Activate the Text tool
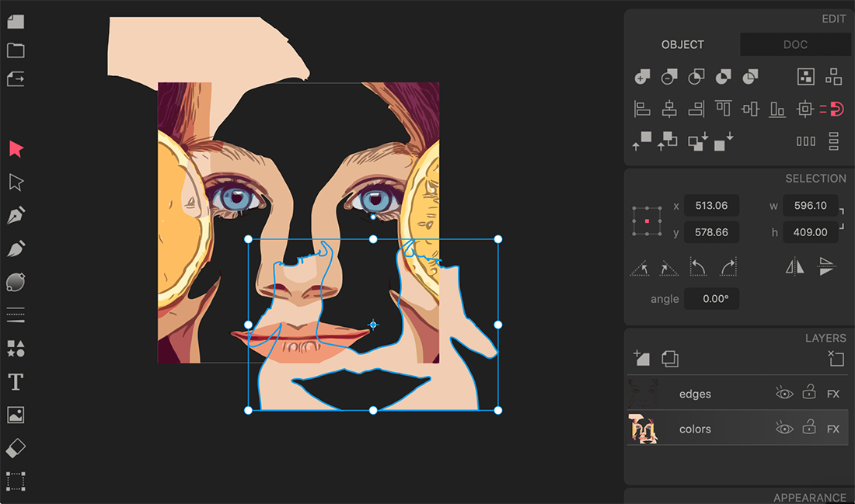 16,382
